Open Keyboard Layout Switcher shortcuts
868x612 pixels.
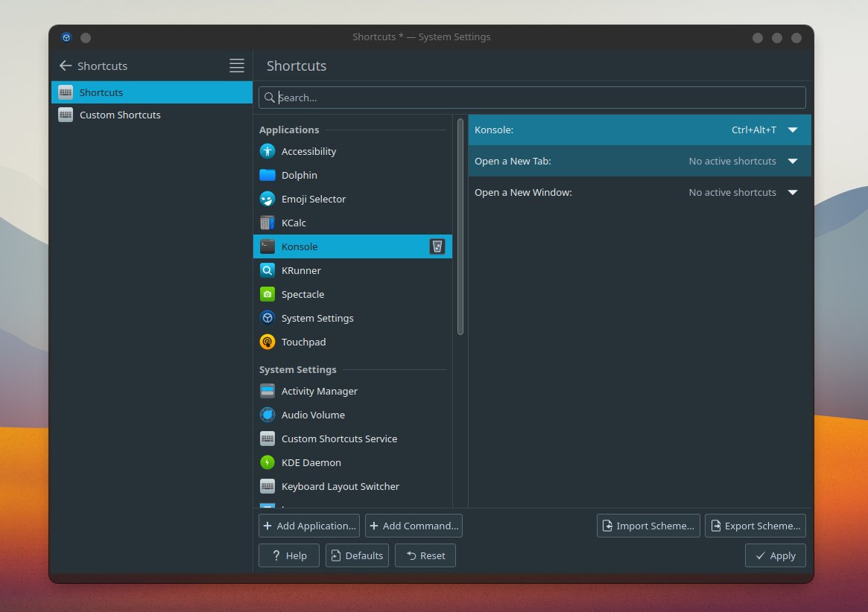point(352,486)
